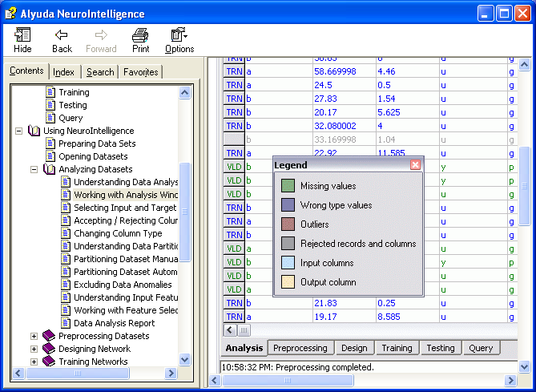
Task: Click the cell value 58.669998
Action: coord(335,71)
